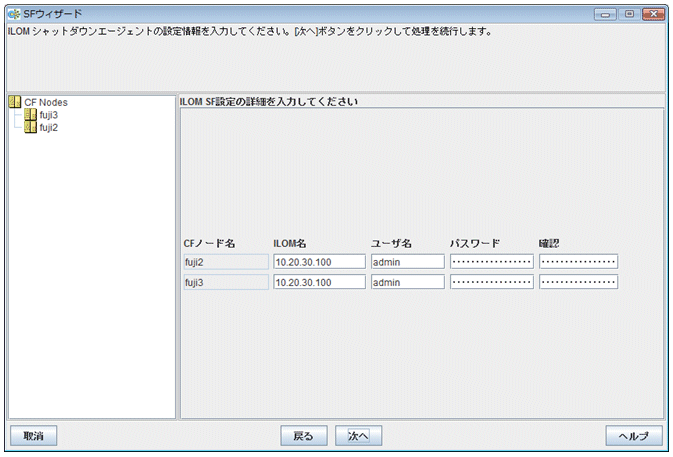Click the 取消 (Cancel) button
673x457 pixels.
33,436
